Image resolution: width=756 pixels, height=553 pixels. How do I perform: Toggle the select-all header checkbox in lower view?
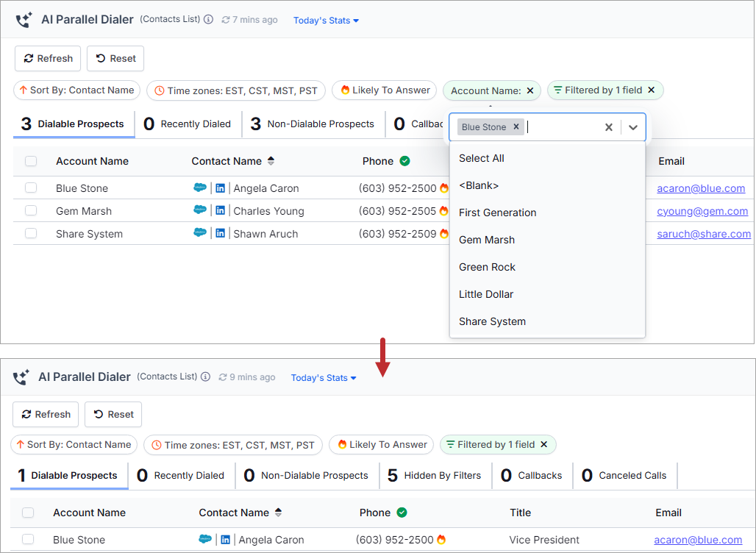tap(28, 513)
